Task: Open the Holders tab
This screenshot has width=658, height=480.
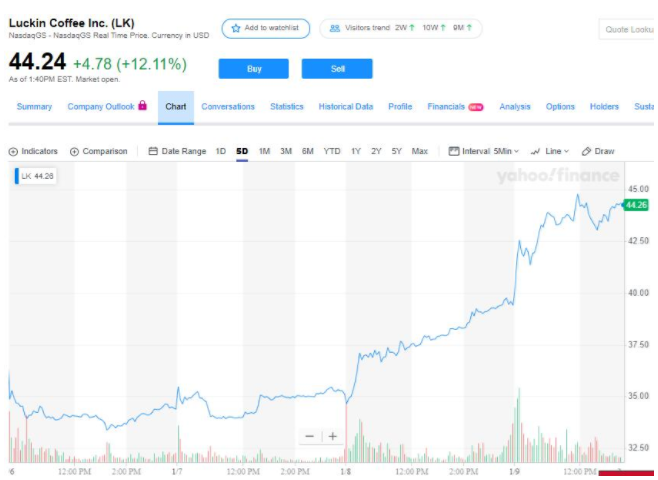Action: tap(604, 107)
